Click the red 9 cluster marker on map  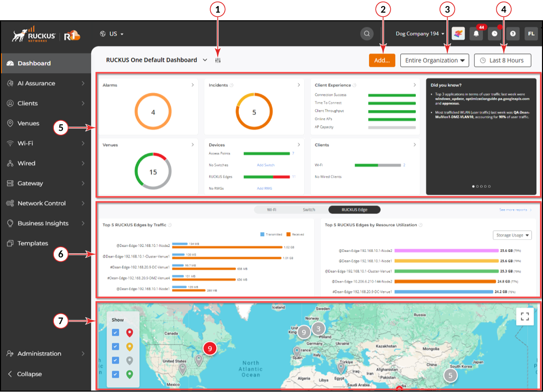click(210, 347)
